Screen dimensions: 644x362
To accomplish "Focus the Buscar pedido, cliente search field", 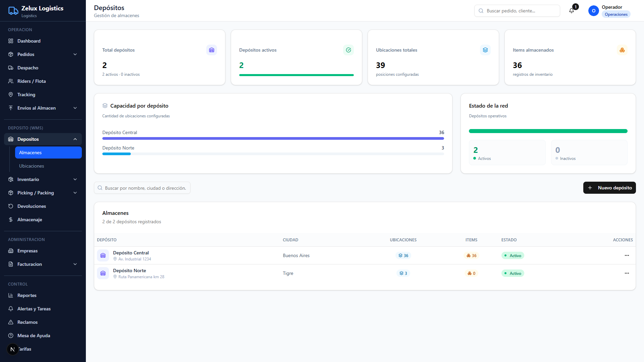I will click(517, 11).
